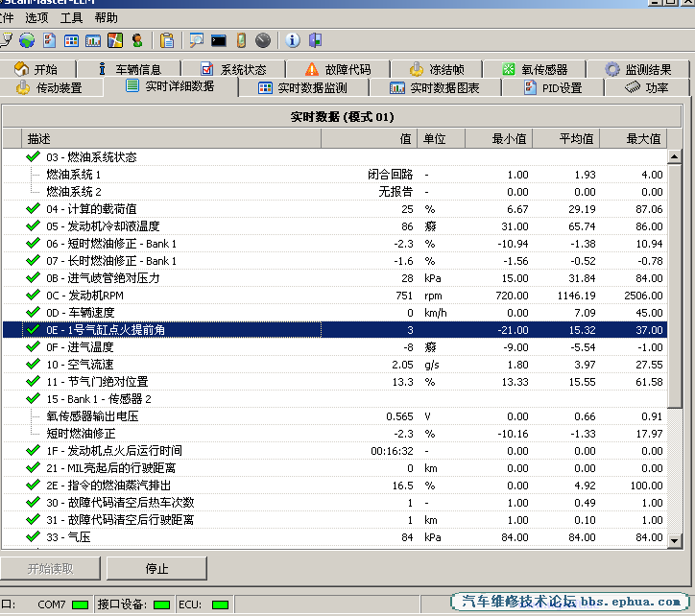Click the data list scrollbar up arrow
This screenshot has height=616, width=695.
tap(674, 157)
